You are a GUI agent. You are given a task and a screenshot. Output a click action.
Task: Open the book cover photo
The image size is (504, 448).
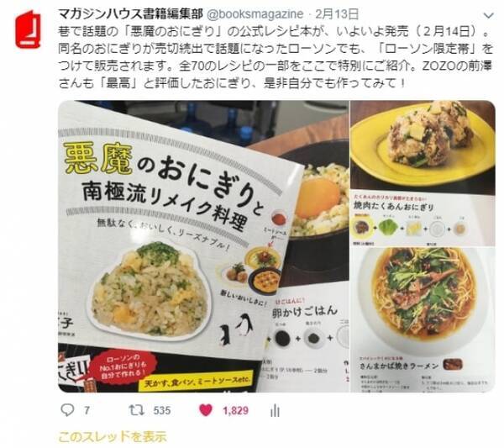(203, 246)
